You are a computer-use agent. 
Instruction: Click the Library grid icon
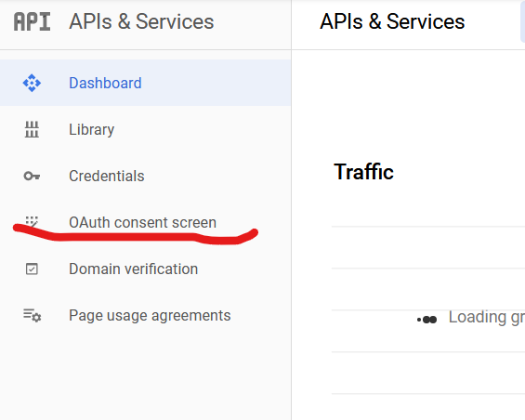point(32,129)
